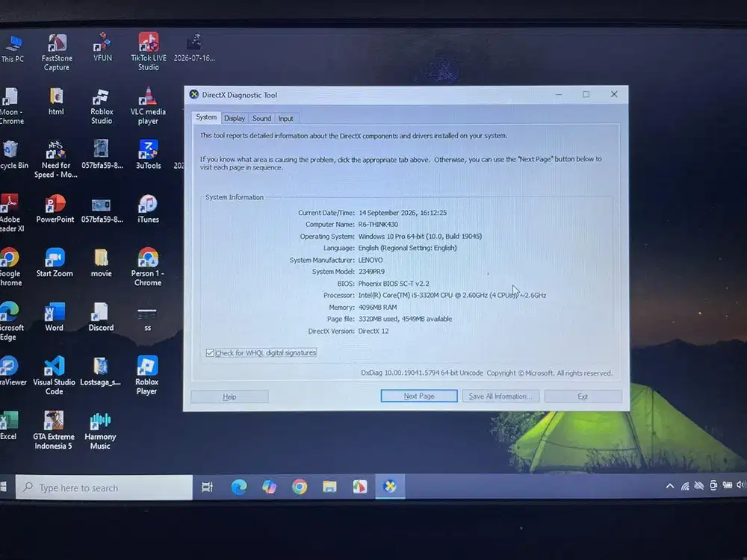Show hidden tray icons chevron
Viewport: 747px width, 560px height.
point(670,486)
